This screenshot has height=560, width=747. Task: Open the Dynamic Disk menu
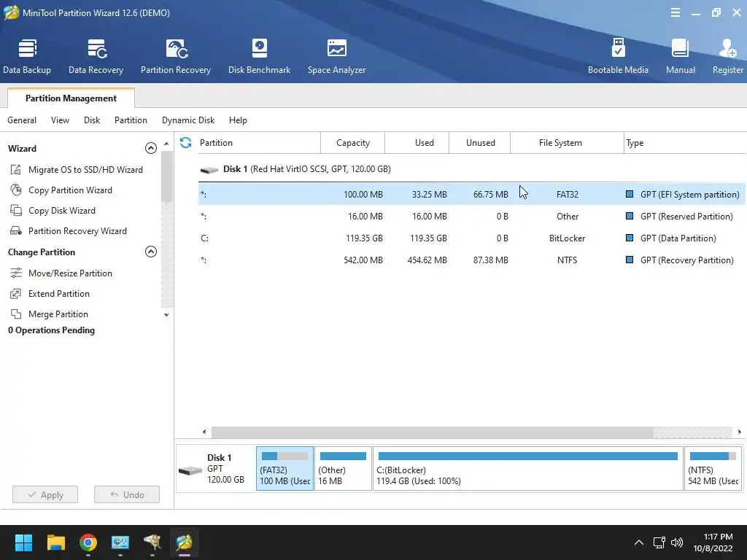click(x=188, y=120)
